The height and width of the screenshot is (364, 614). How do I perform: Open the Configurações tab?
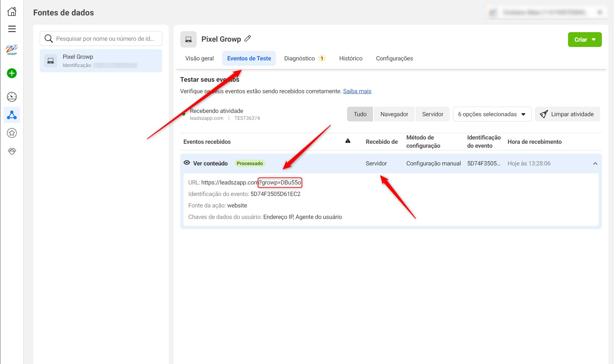394,58
